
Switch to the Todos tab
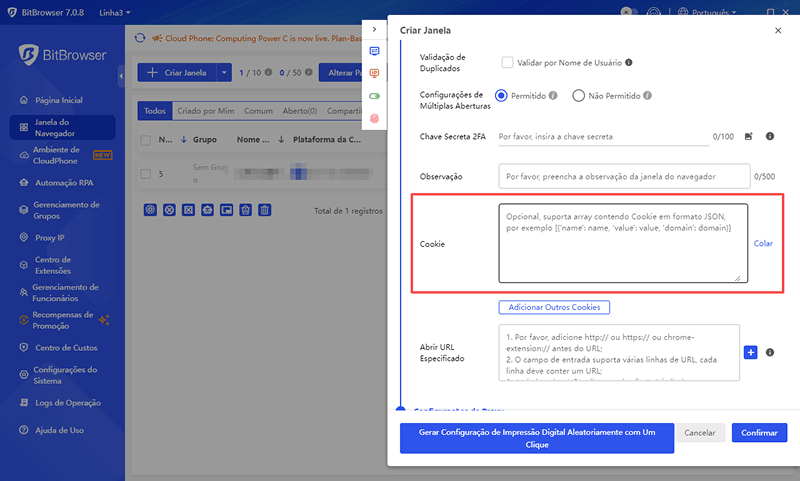tap(155, 111)
